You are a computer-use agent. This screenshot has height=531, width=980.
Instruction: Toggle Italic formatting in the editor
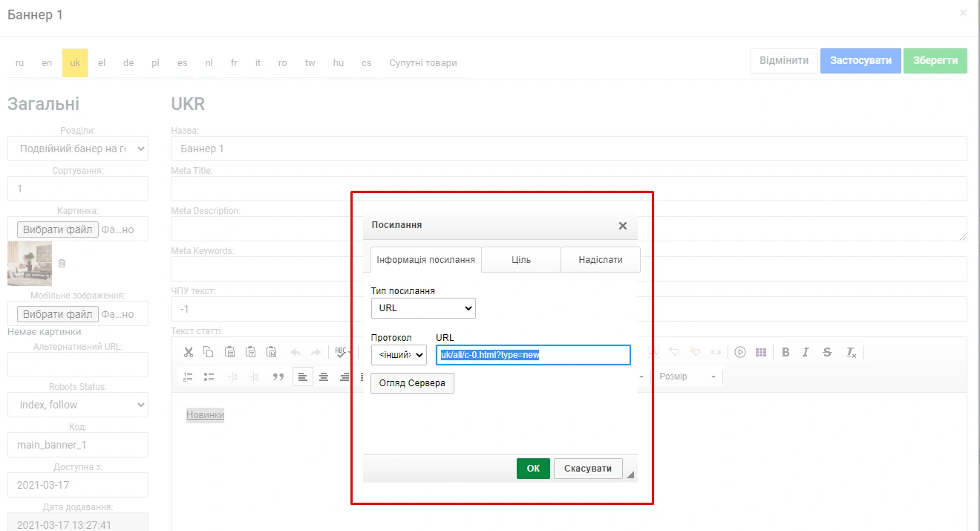[806, 353]
